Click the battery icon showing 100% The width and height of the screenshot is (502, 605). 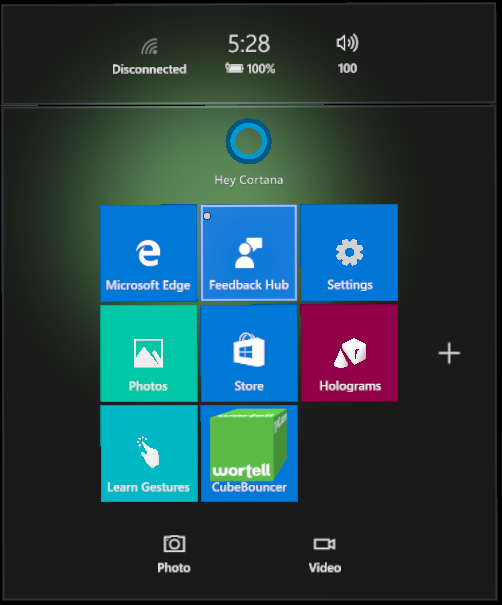point(234,68)
